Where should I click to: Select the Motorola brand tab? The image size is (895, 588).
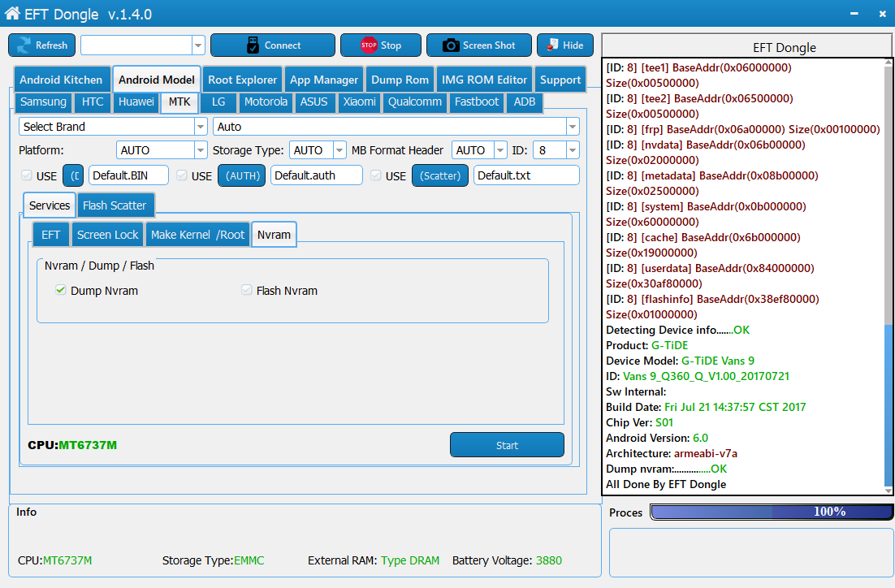point(266,102)
